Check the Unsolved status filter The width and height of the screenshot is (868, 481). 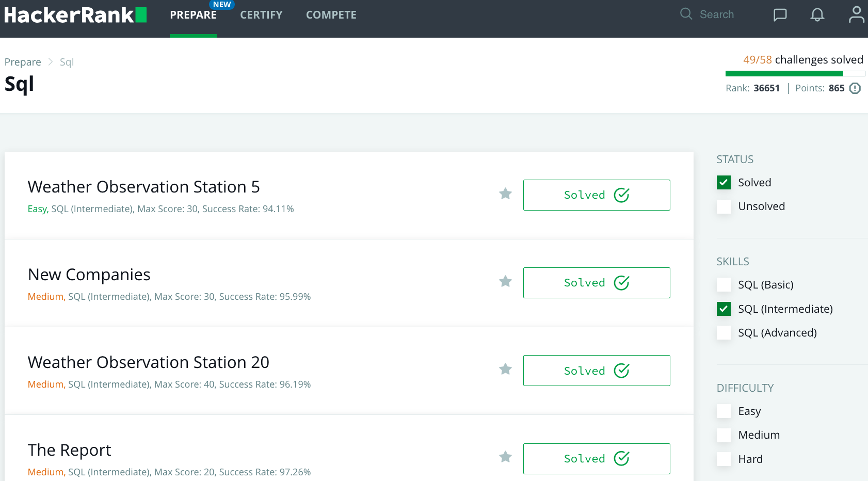click(724, 206)
